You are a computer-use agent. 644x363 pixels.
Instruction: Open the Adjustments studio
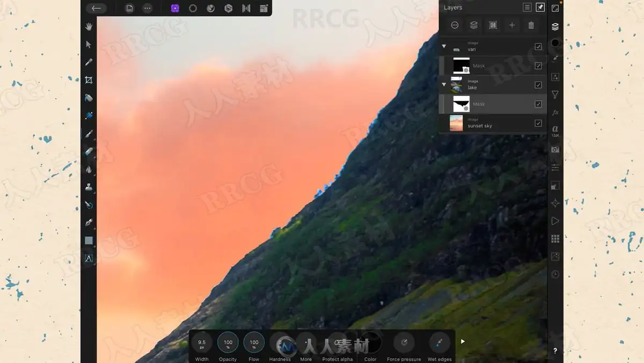click(555, 77)
